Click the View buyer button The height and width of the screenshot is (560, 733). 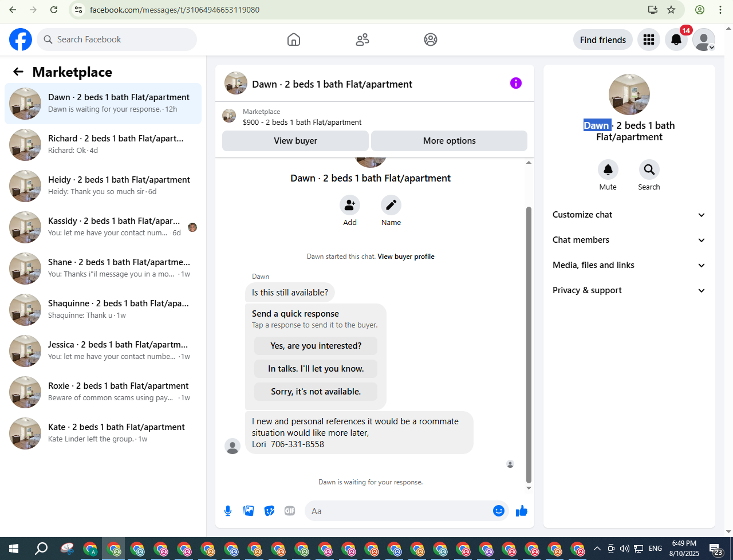click(295, 141)
